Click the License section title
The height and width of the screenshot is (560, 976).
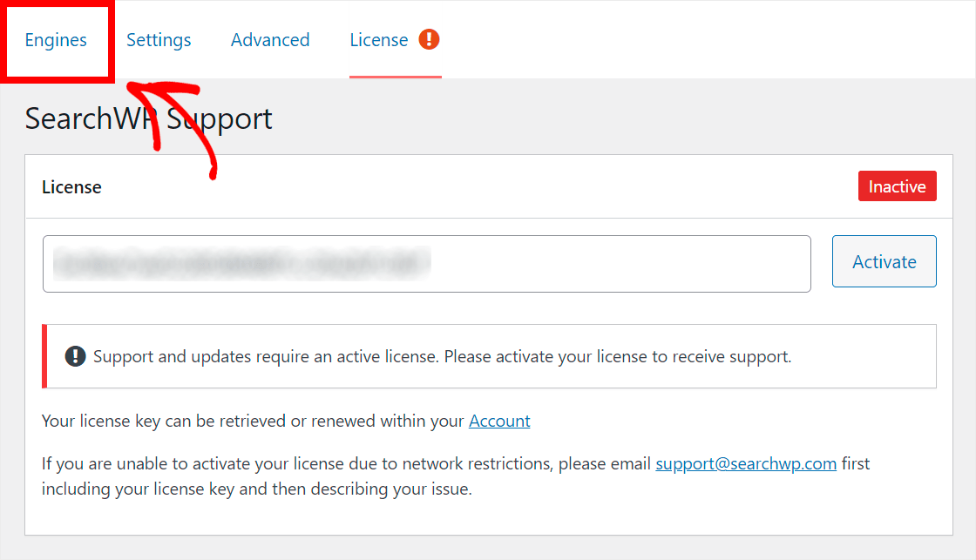[x=71, y=186]
